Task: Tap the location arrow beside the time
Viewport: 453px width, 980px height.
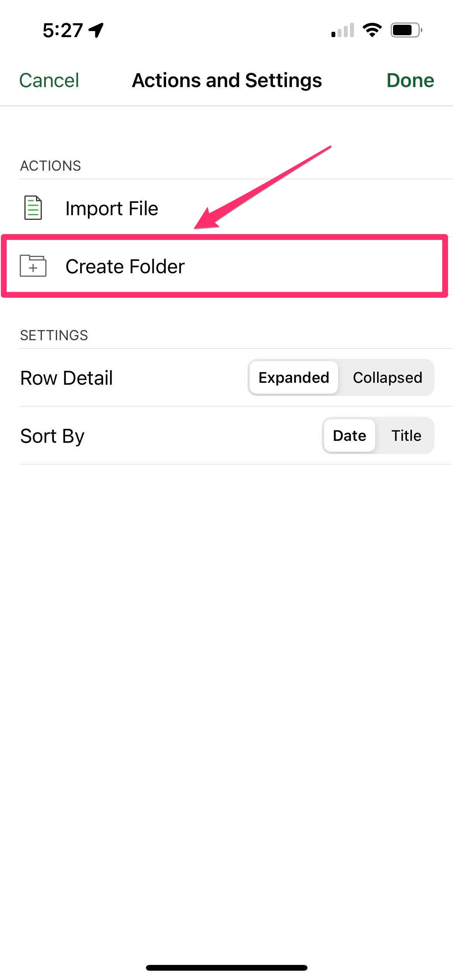Action: point(96,30)
